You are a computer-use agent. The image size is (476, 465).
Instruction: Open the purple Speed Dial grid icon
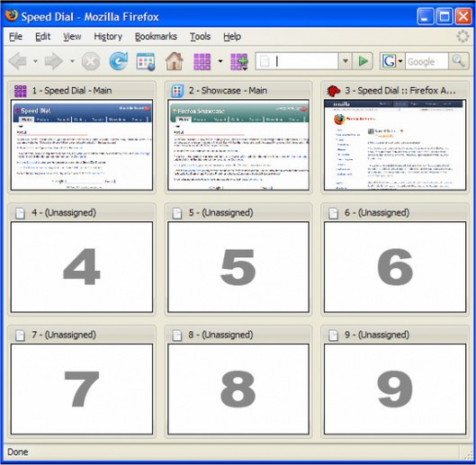[x=202, y=62]
